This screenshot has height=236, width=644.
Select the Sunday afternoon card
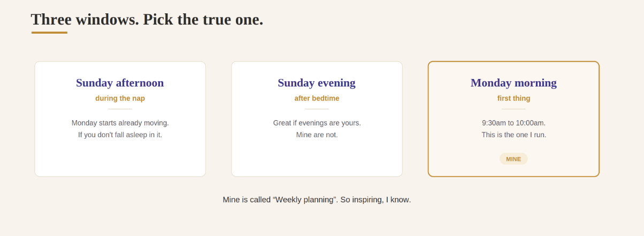120,119
